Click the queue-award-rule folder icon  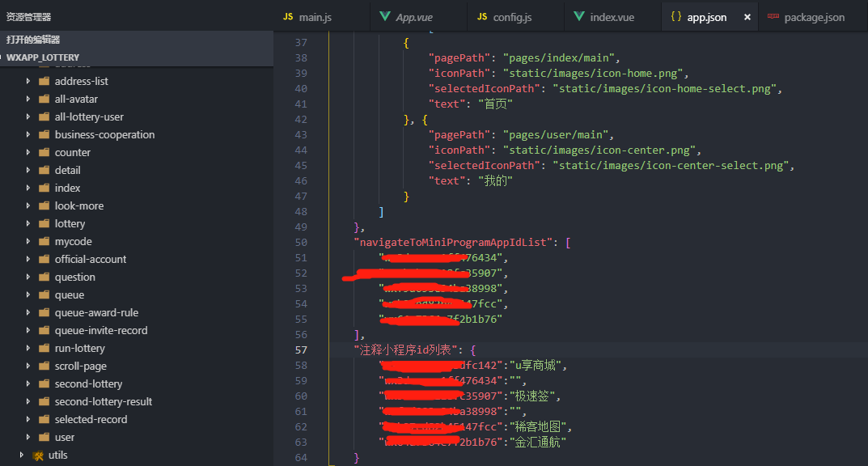pyautogui.click(x=44, y=313)
